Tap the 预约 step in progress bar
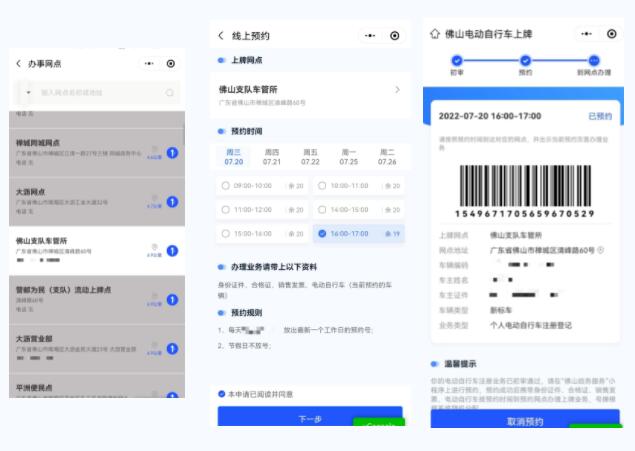Screen dimensions: 635x451 [525, 62]
